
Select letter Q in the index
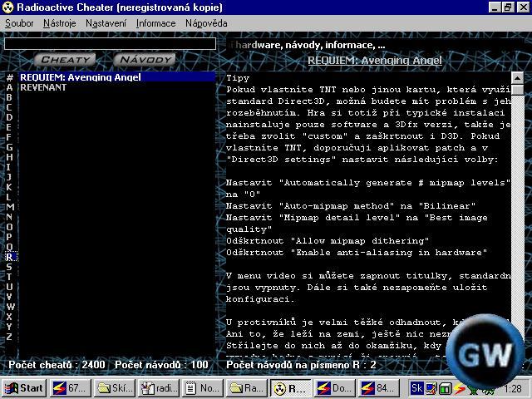(x=9, y=247)
